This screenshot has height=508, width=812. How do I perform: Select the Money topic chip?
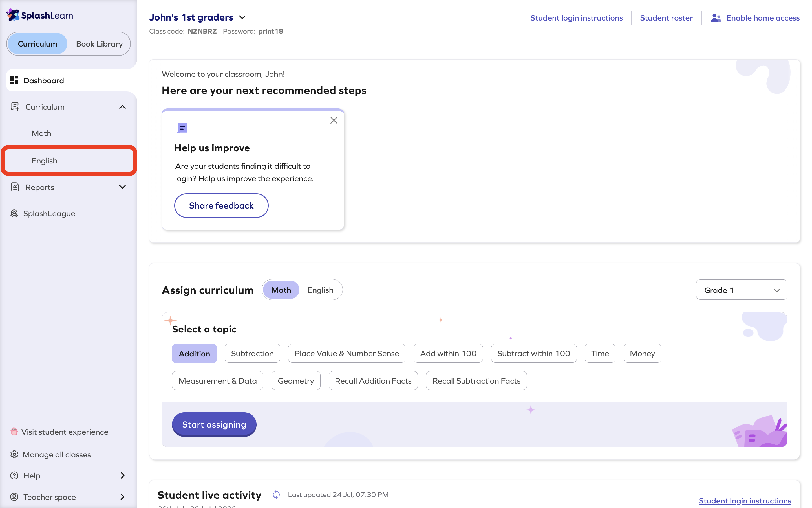[x=642, y=353]
